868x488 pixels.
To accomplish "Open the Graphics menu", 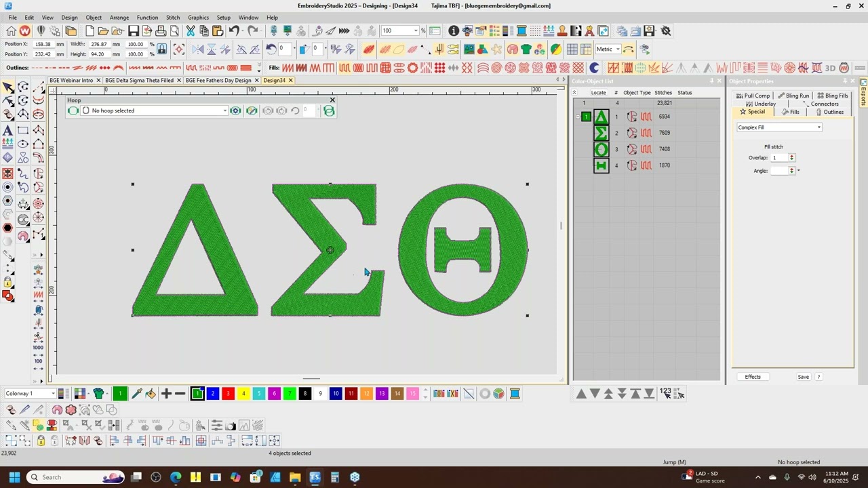I will click(198, 18).
